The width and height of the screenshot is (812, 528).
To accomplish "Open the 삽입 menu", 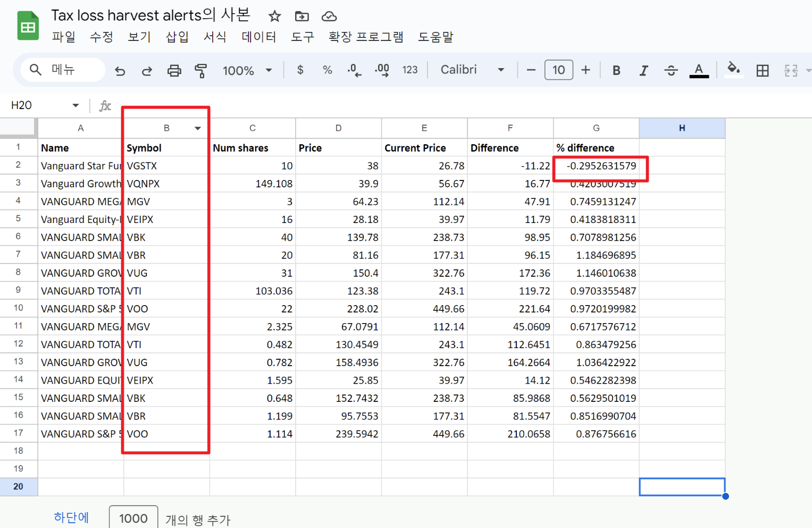I will tap(177, 37).
